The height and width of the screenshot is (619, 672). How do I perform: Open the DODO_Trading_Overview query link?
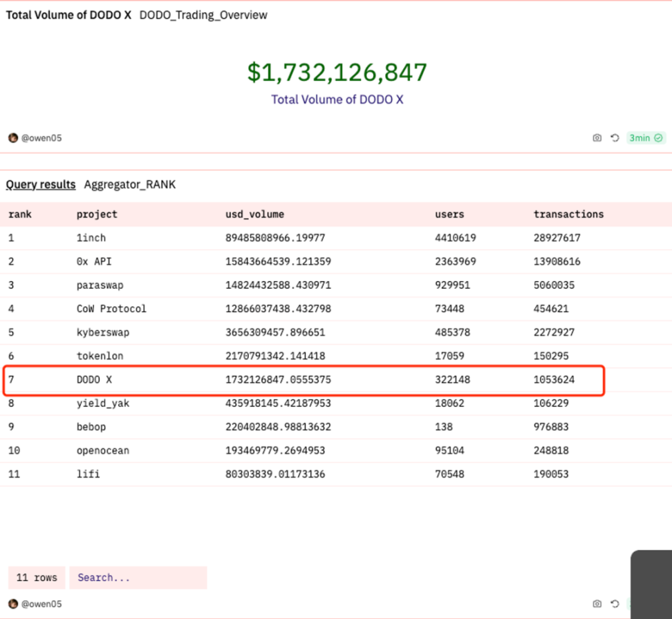[203, 15]
